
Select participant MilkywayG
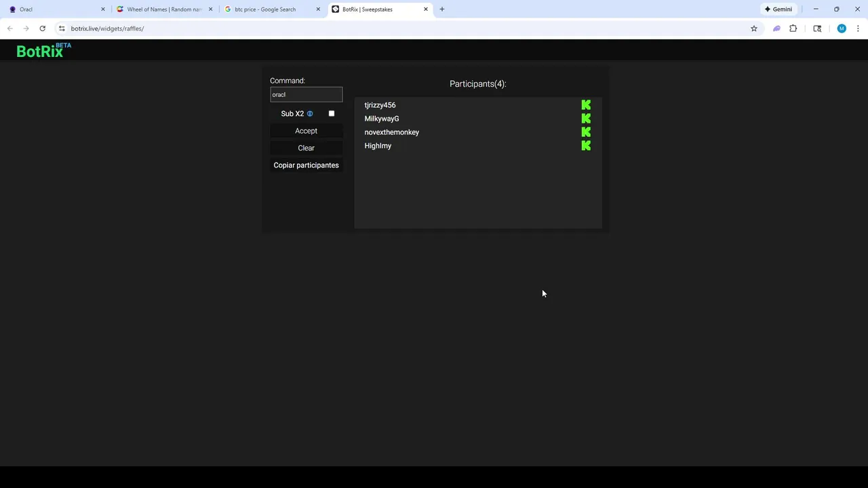(x=382, y=119)
